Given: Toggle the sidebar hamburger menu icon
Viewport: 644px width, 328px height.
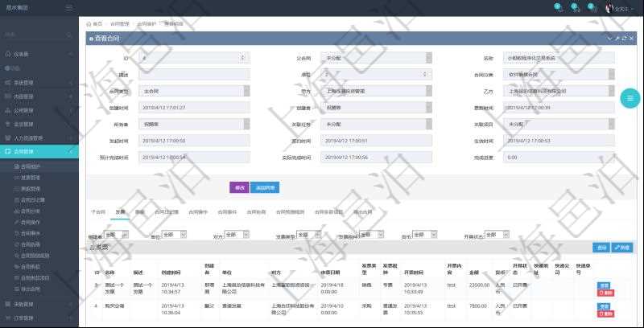Looking at the screenshot, I should [x=69, y=8].
